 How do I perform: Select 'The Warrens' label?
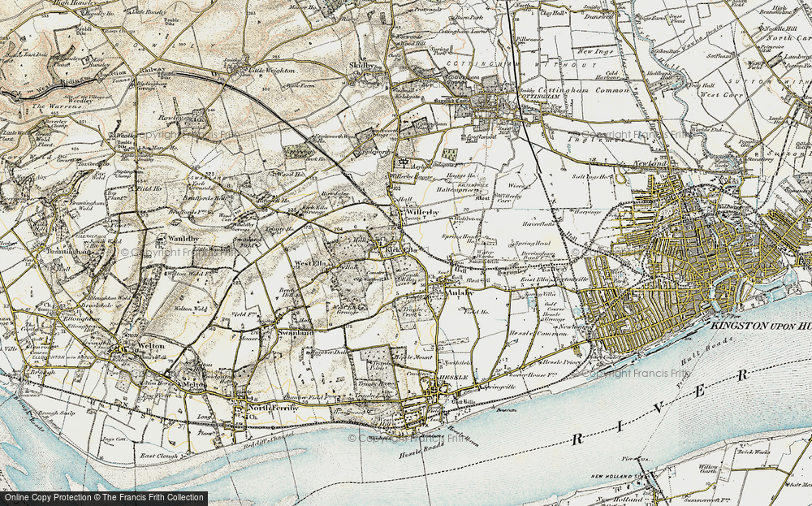click(57, 106)
